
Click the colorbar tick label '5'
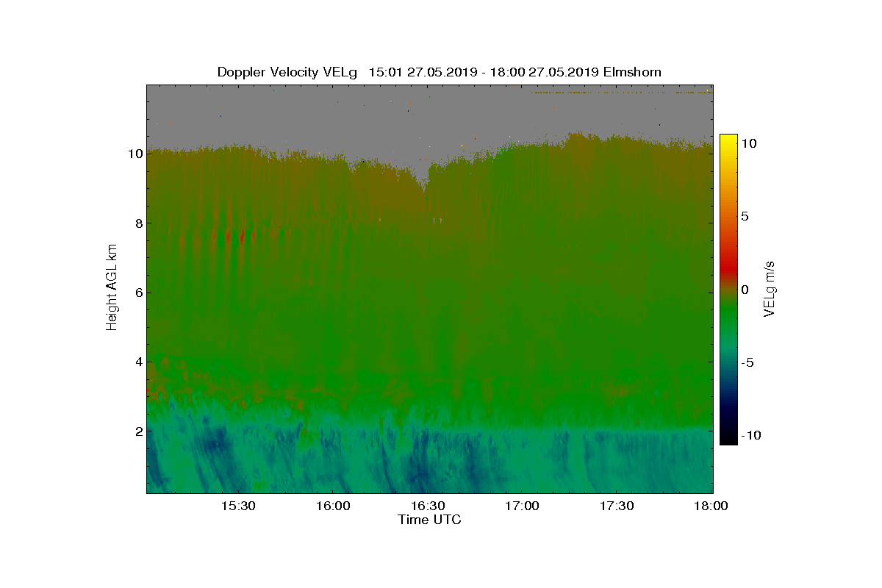pos(745,217)
